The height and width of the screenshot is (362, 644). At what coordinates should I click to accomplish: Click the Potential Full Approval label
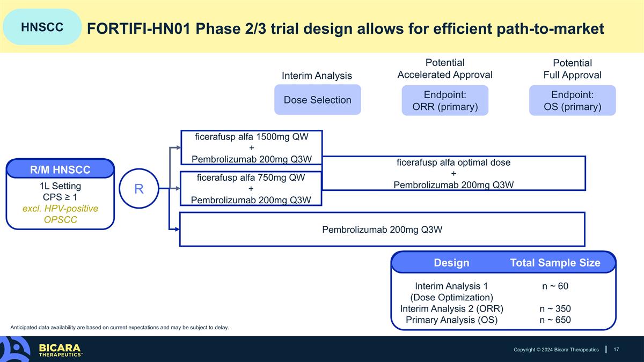click(572, 69)
